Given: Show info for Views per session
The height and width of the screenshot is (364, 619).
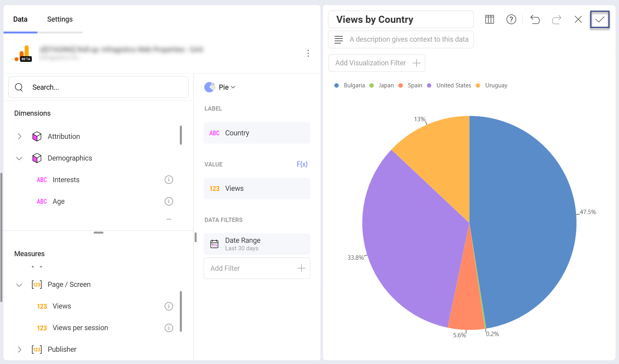Looking at the screenshot, I should (x=169, y=328).
